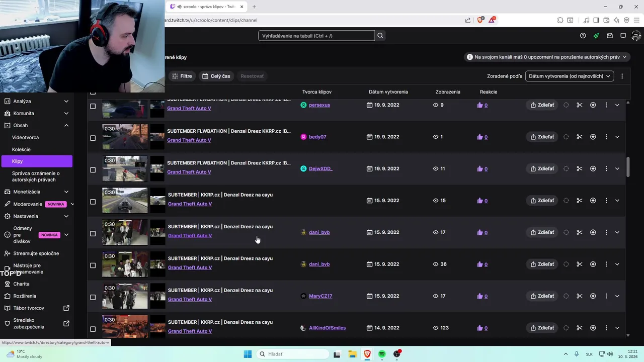Open Brave Leo AI sparkle icon
Image resolution: width=644 pixels, height=362 pixels.
coord(616,20)
